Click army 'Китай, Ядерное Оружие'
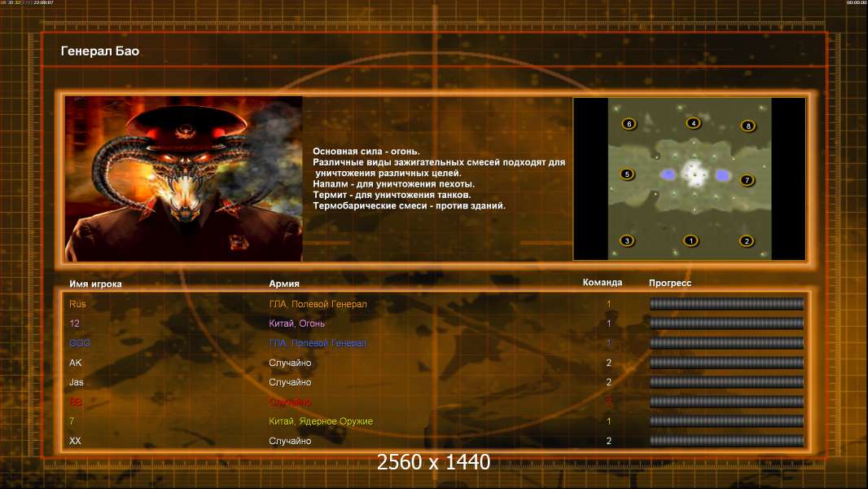The width and height of the screenshot is (868, 489). tap(321, 421)
